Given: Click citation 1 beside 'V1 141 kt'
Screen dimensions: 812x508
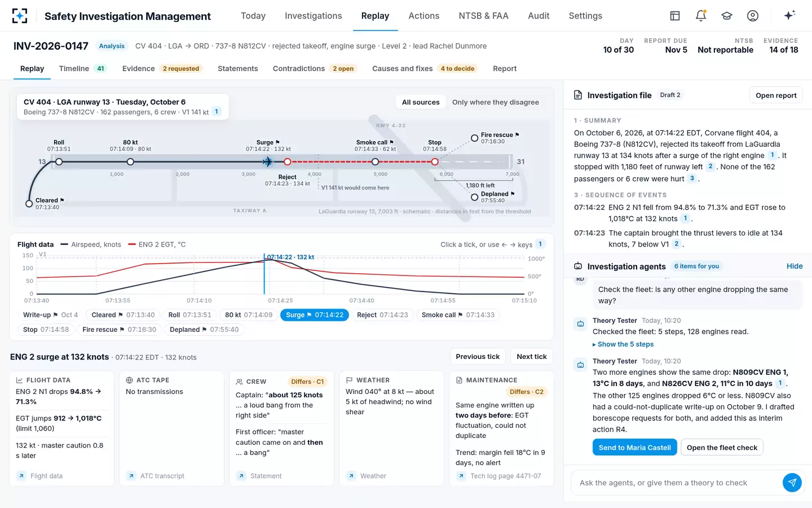Looking at the screenshot, I should tap(217, 112).
